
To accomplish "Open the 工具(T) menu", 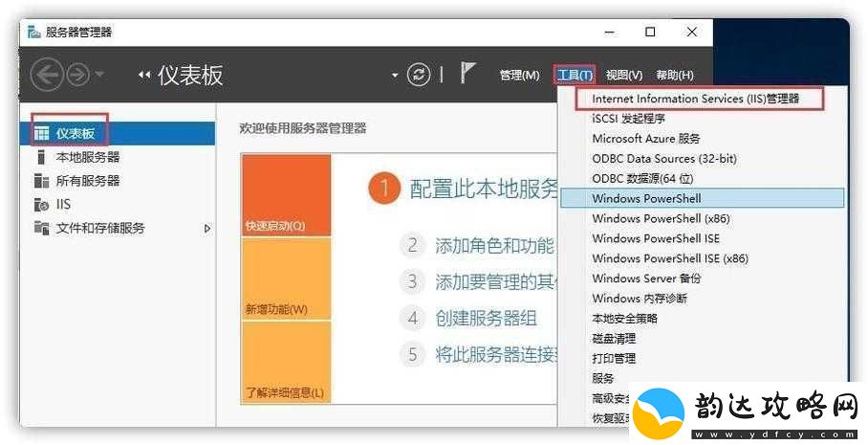I will point(575,75).
